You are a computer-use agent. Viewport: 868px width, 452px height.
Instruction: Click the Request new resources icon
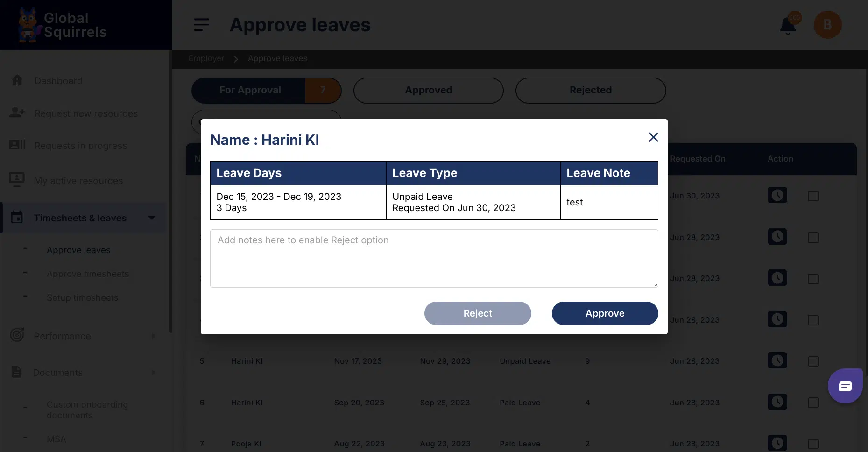[x=17, y=113]
